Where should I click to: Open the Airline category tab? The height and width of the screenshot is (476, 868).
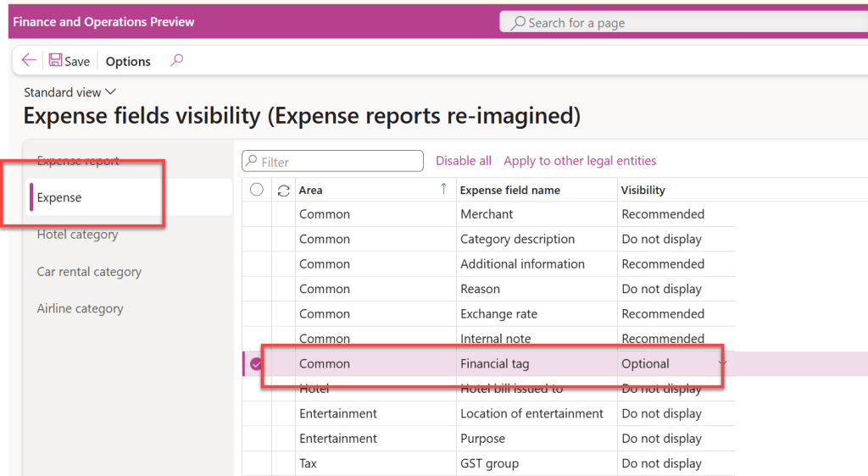point(80,309)
